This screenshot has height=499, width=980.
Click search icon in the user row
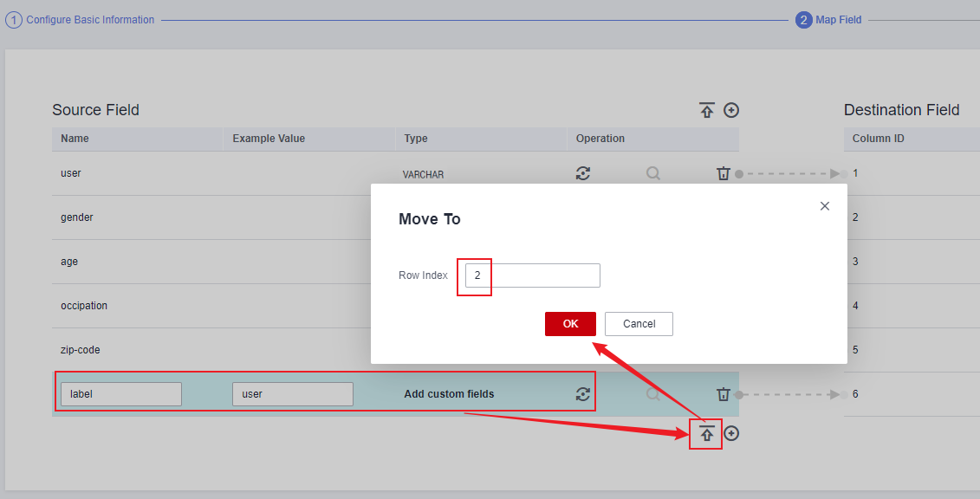[653, 173]
